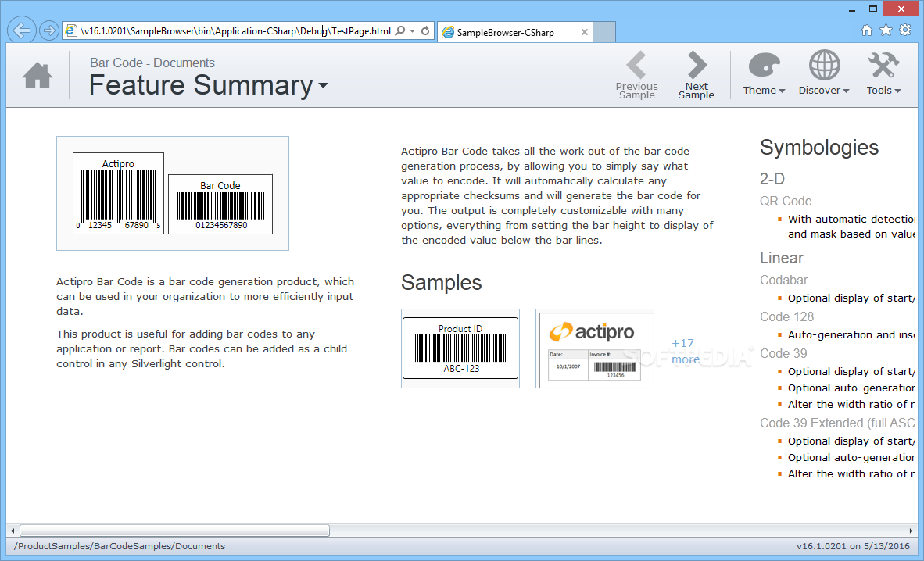Open the address bar dropdown arrow
The image size is (924, 561).
click(413, 30)
